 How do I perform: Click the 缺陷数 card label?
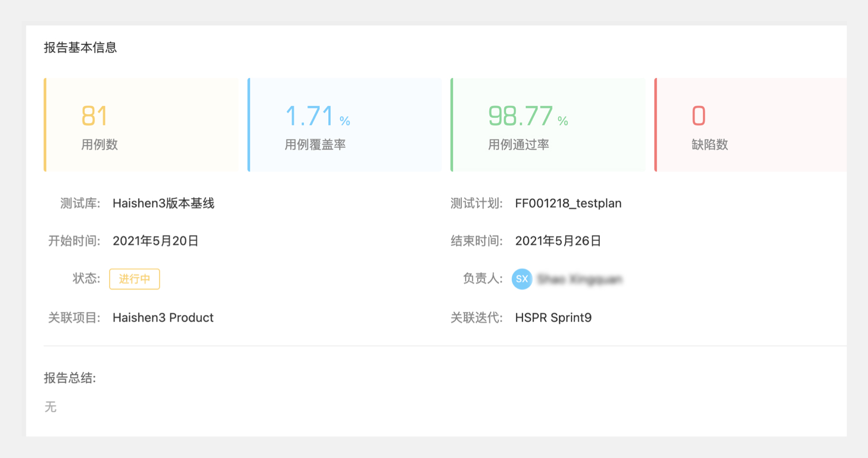(709, 145)
